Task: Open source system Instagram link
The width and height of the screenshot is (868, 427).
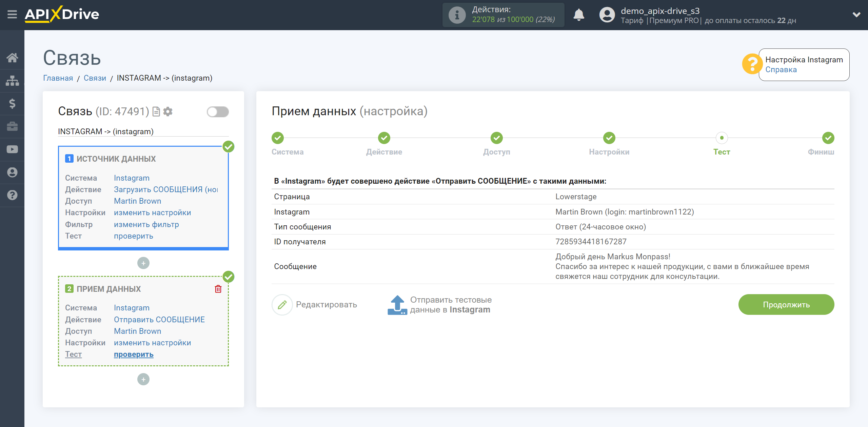Action: 132,178
